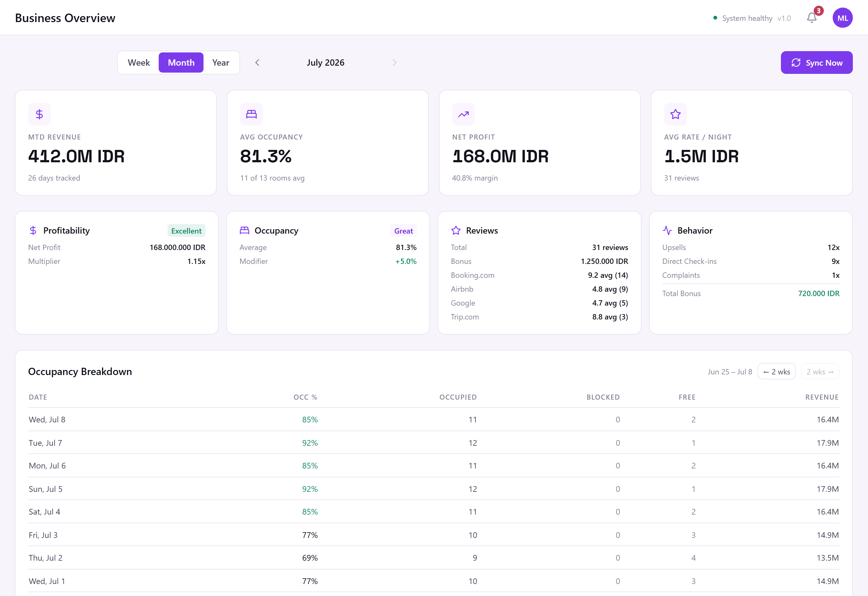Screen dimensions: 868x596
Task: Select the Sun, Jul 5 row date
Action: coord(45,489)
